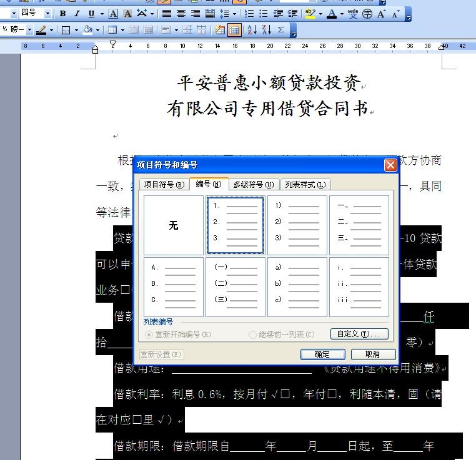The image size is (476, 460).
Task: Select the 一、二、三、 numbering style
Action: click(359, 225)
